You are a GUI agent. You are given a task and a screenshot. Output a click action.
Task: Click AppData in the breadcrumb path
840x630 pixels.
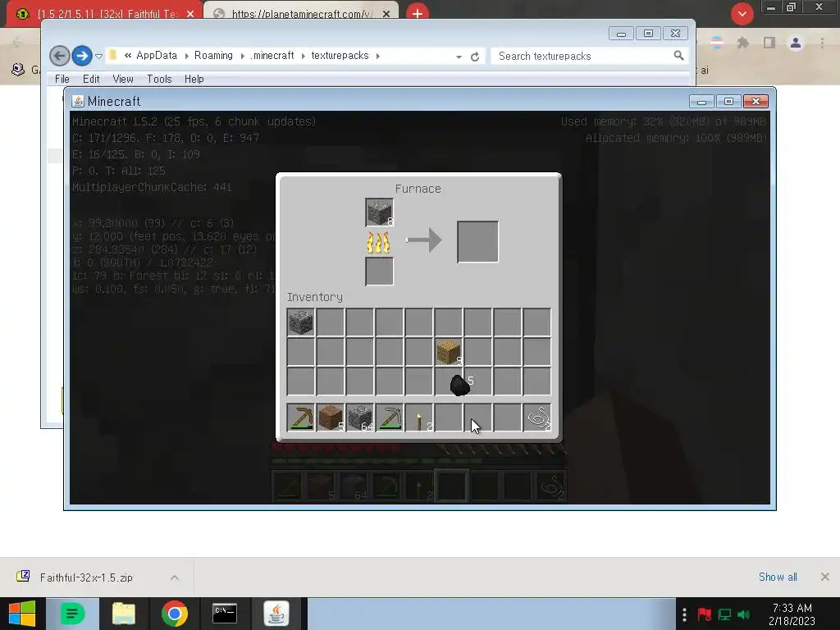tap(157, 56)
